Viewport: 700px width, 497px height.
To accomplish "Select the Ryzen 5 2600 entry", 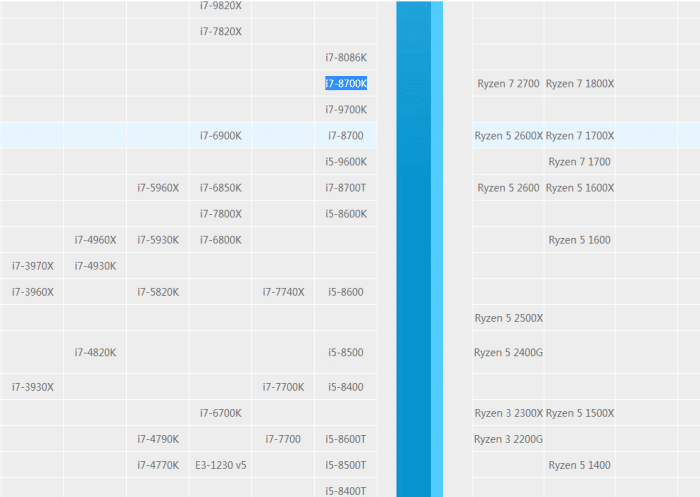I will point(508,188).
